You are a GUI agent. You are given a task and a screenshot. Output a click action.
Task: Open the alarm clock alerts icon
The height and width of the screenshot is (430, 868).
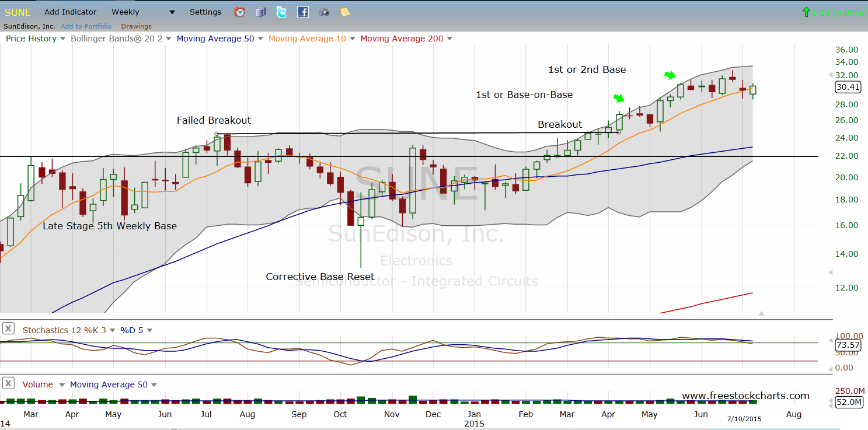click(239, 12)
